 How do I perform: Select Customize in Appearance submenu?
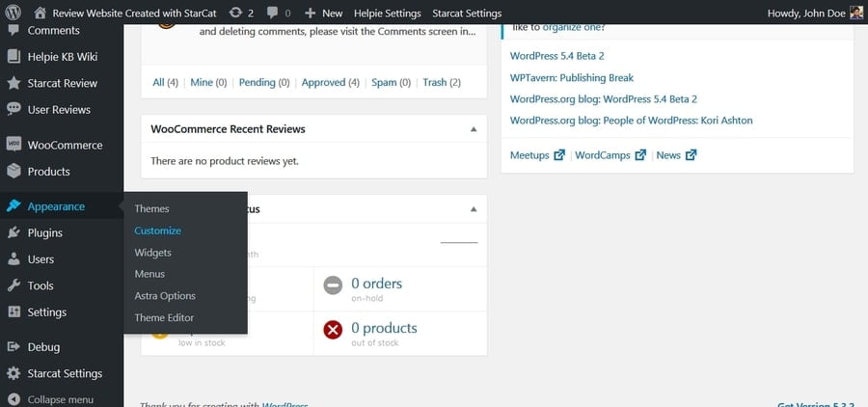tap(158, 231)
